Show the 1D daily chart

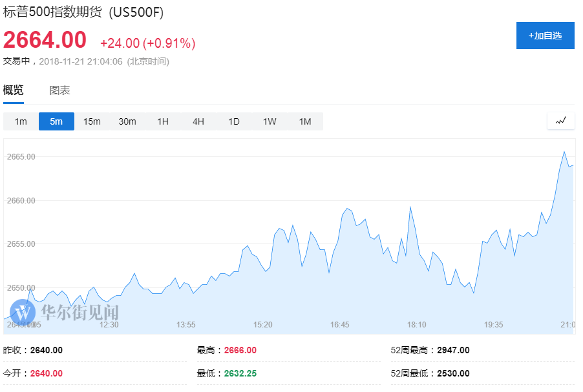point(234,121)
